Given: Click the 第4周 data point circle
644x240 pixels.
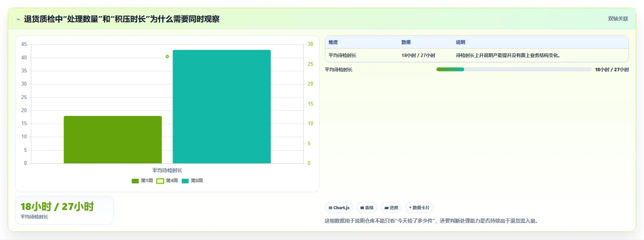Looking at the screenshot, I should pos(167,57).
